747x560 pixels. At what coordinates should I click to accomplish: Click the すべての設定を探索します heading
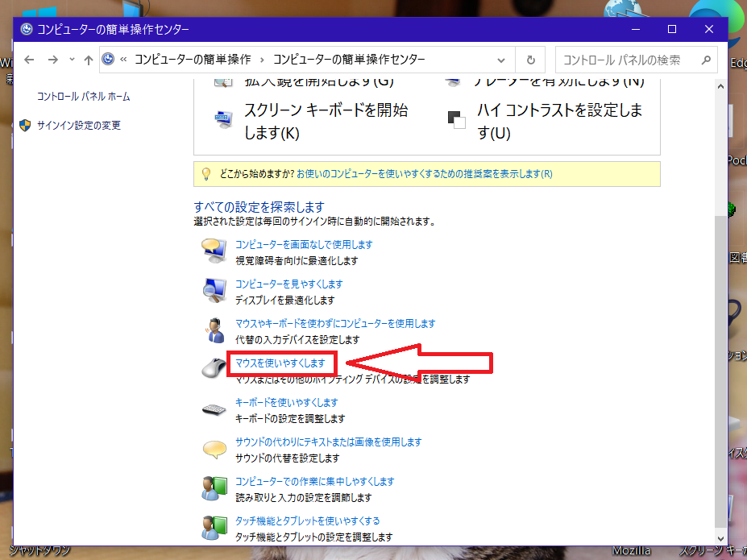[x=259, y=207]
